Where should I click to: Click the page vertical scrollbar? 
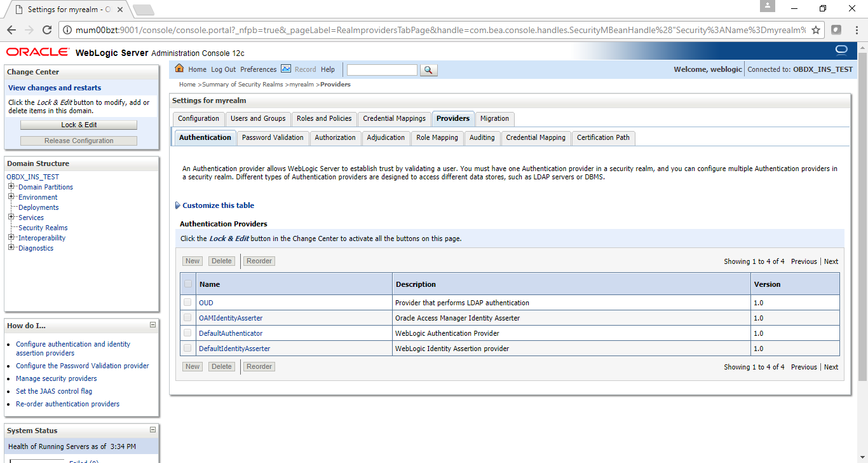point(863,216)
